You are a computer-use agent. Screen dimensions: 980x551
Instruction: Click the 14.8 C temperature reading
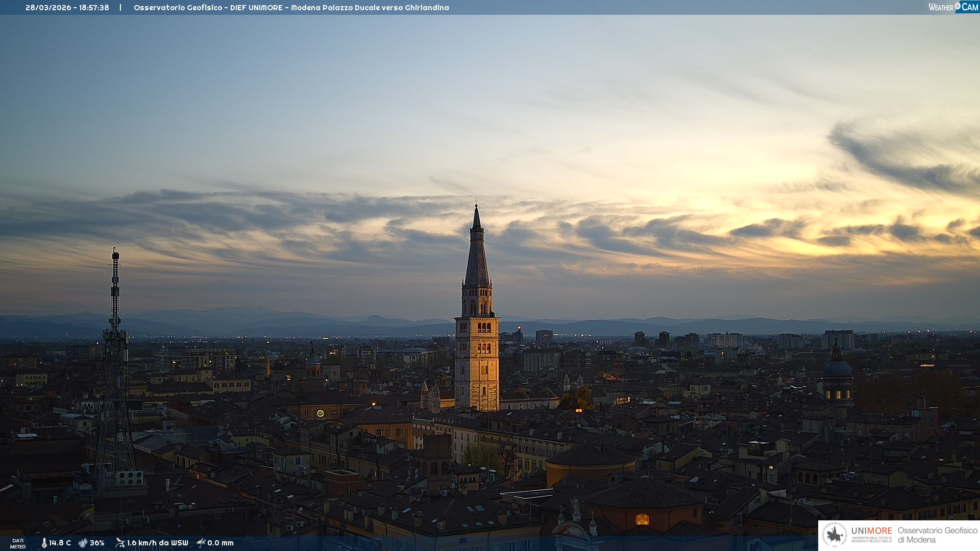point(60,543)
